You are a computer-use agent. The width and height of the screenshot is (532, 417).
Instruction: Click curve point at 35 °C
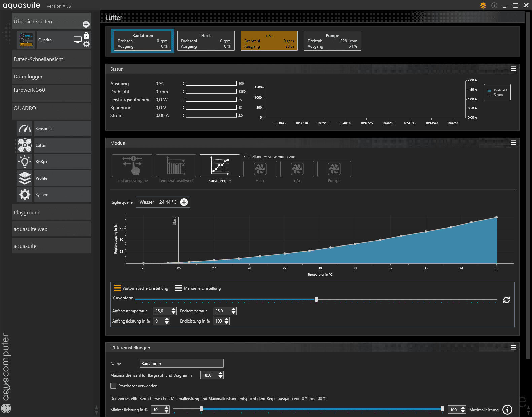(x=496, y=217)
